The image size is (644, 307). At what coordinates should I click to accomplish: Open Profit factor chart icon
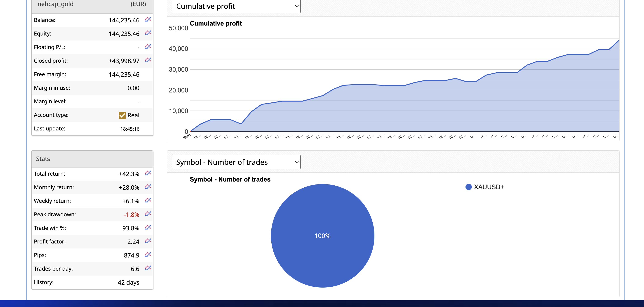click(x=148, y=241)
